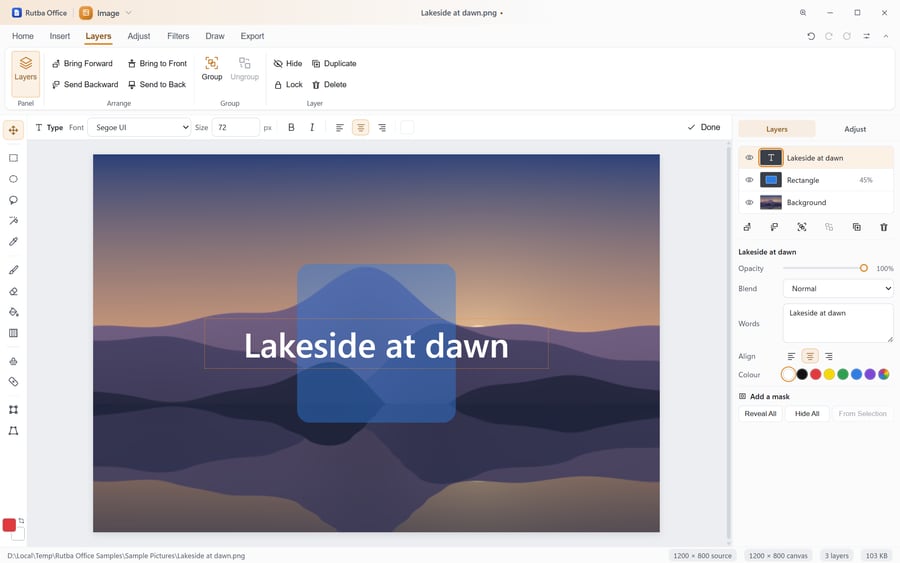
Task: Switch side panel to the Adjust tab
Action: coord(855,129)
